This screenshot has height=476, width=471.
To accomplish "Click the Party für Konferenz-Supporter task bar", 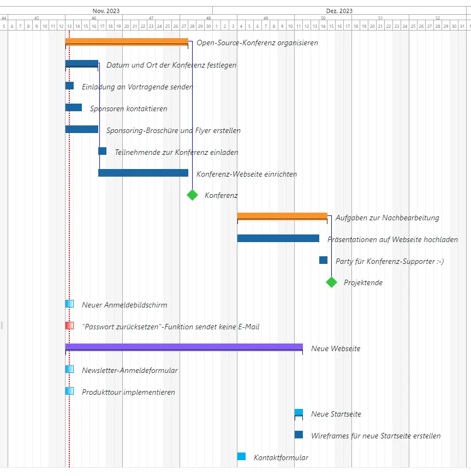I will pyautogui.click(x=322, y=261).
